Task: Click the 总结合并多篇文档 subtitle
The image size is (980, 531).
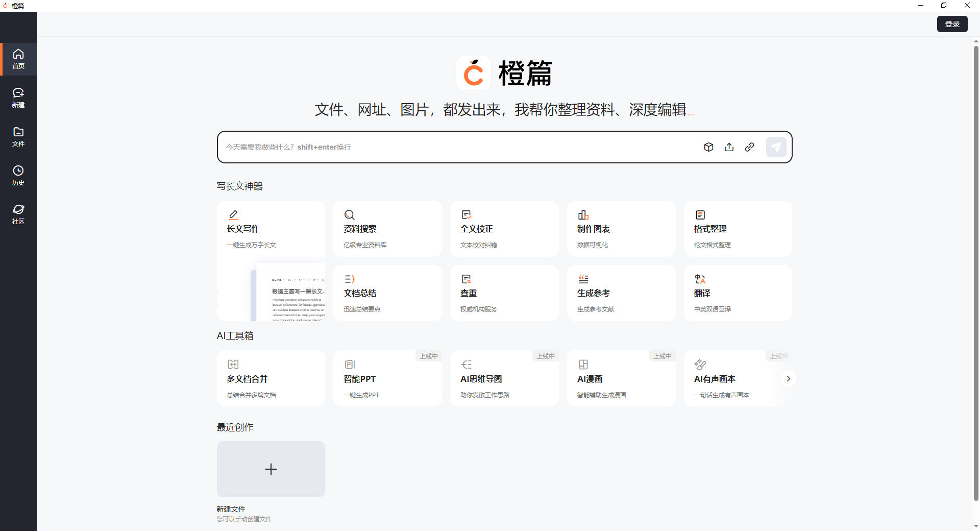Action: click(252, 395)
